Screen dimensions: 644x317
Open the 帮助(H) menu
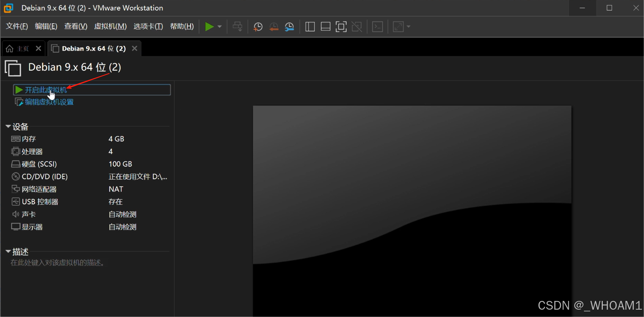point(182,27)
